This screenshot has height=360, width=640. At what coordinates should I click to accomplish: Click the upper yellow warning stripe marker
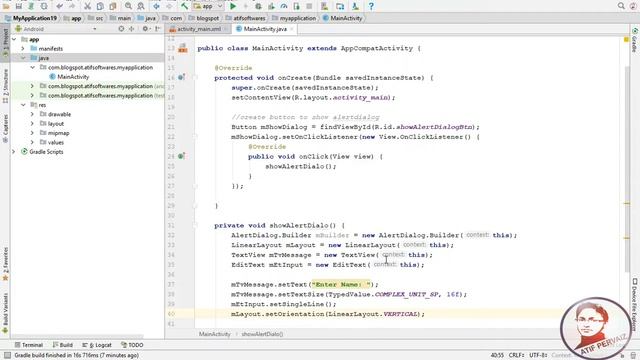627,203
